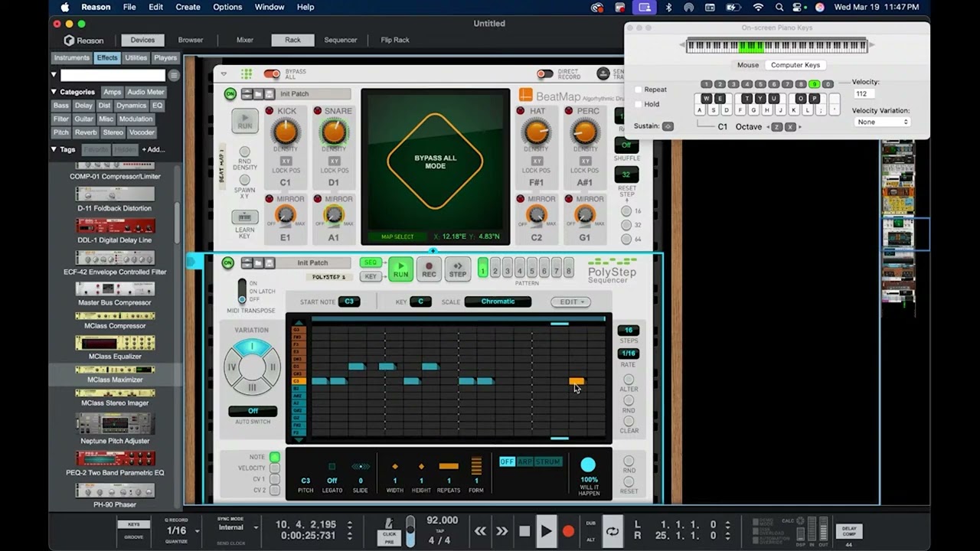The width and height of the screenshot is (980, 551).
Task: Toggle the transport Loop button
Action: 612,530
